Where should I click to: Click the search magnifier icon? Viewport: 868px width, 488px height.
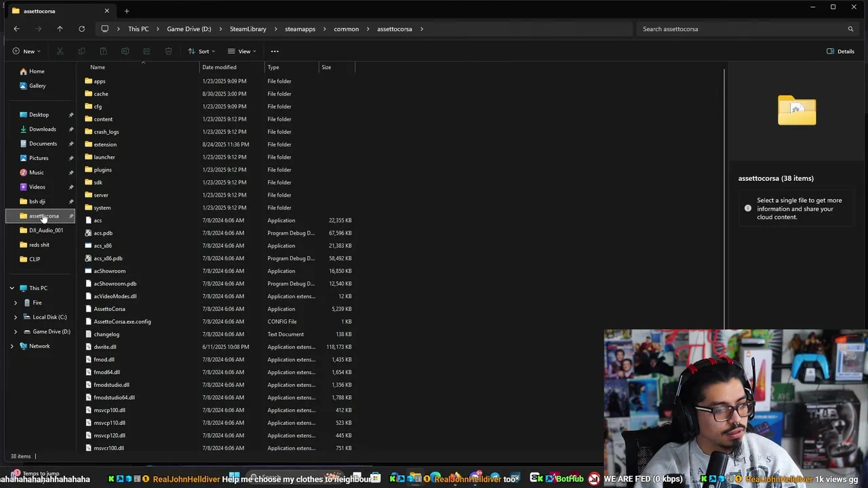[x=850, y=29]
